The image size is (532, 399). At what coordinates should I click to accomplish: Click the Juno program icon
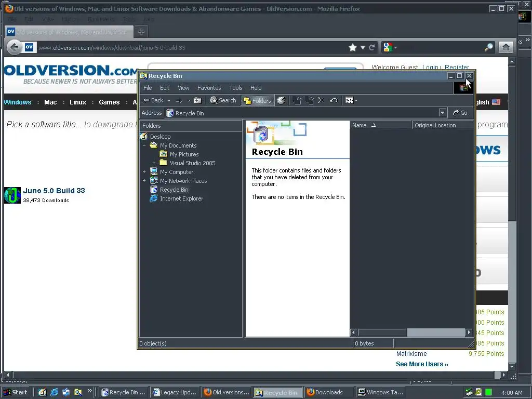(x=12, y=195)
